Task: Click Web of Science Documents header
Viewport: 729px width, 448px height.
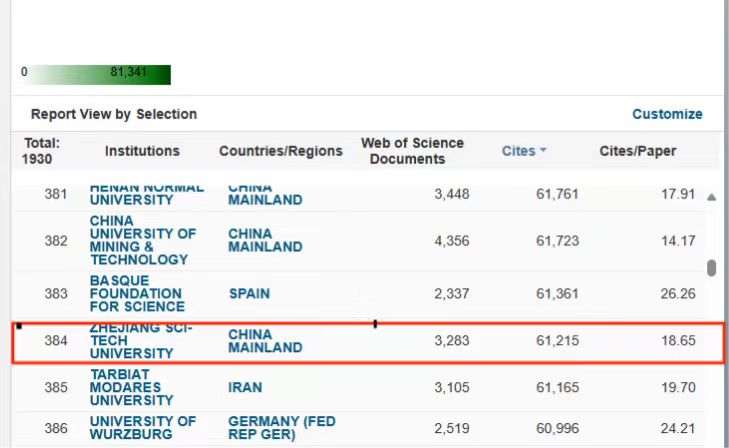Action: 412,151
